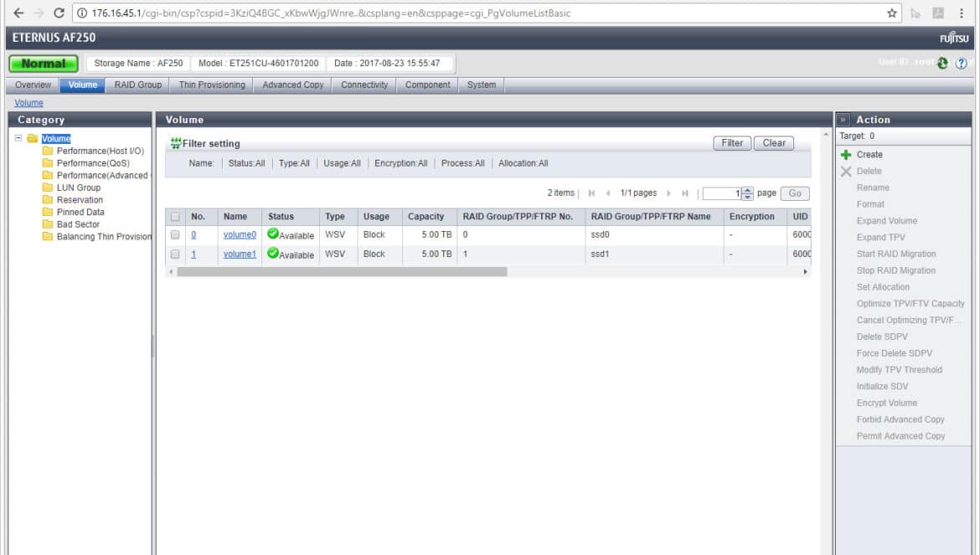The image size is (980, 555).
Task: Click the Available status icon for volume0
Action: 273,234
